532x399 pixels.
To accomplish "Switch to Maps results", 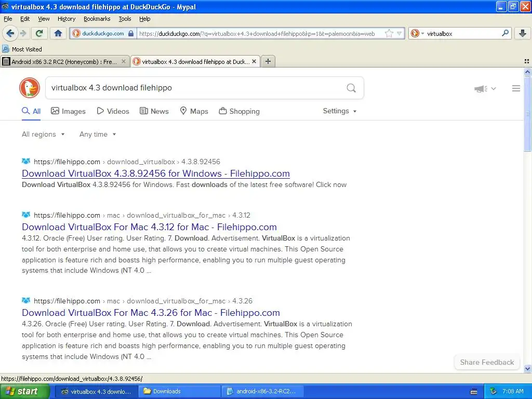I will 194,111.
